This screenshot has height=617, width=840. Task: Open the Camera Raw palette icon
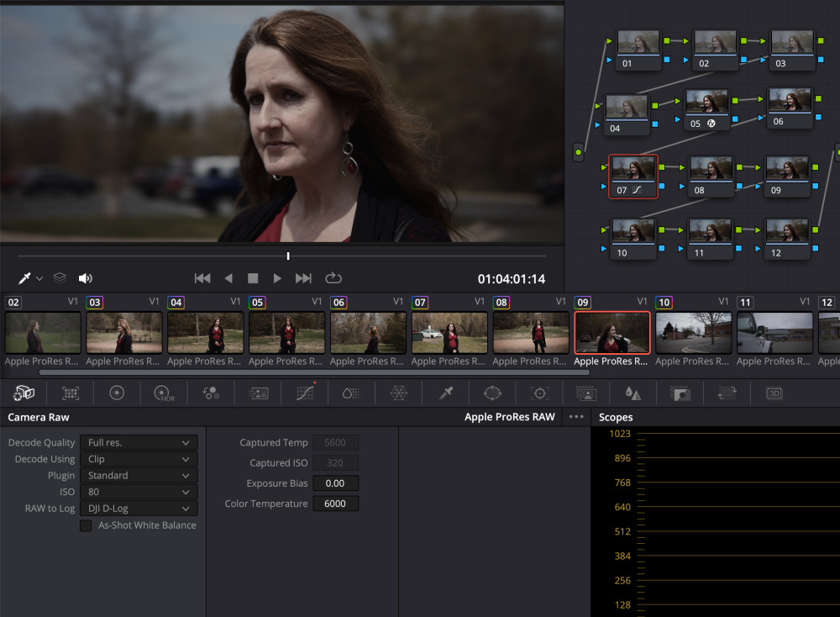coord(24,393)
